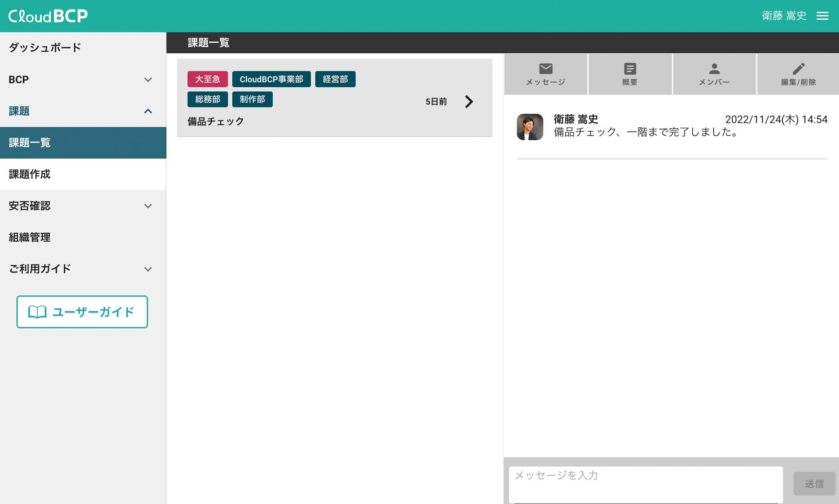Click 衛藤 嵩史 profile photo thumbnail
The image size is (839, 504).
(530, 127)
